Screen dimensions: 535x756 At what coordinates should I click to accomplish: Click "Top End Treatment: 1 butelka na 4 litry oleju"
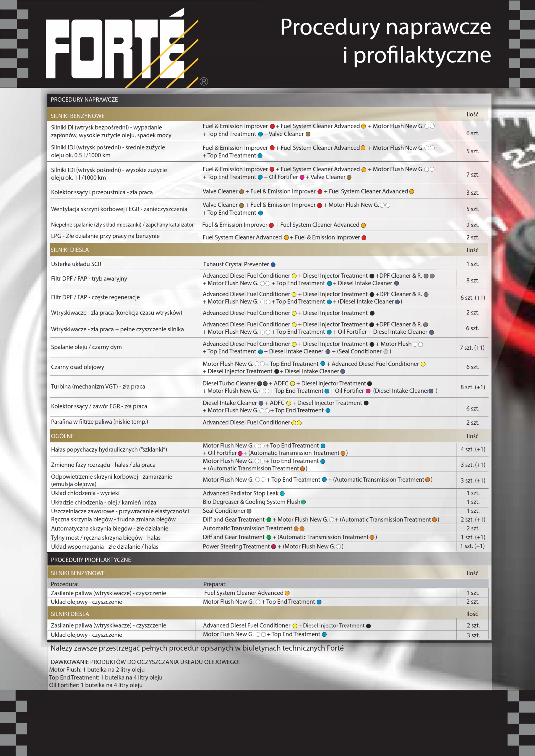[x=106, y=678]
